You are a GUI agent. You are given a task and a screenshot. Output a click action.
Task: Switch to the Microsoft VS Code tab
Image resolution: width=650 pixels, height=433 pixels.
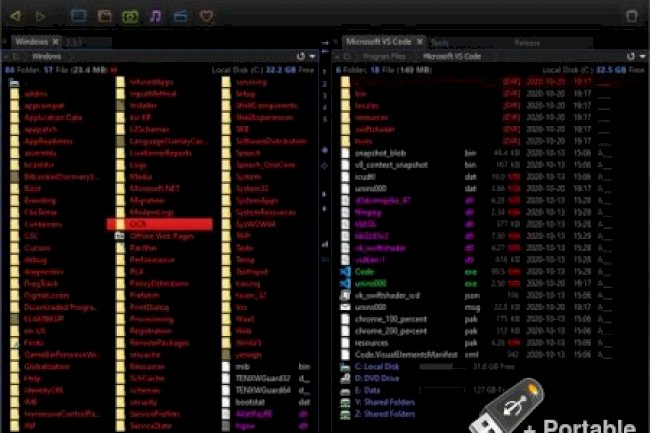click(383, 41)
